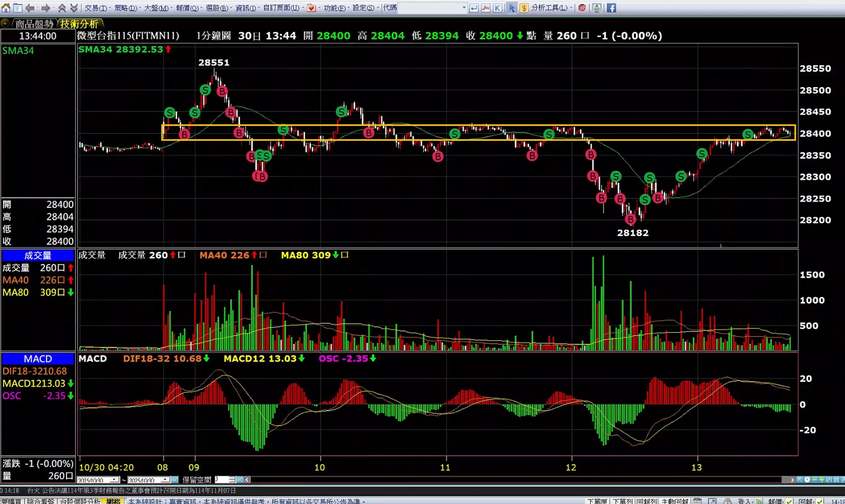Image resolution: width=845 pixels, height=504 pixels.
Task: Click the red trend line chart icon
Action: [486, 8]
